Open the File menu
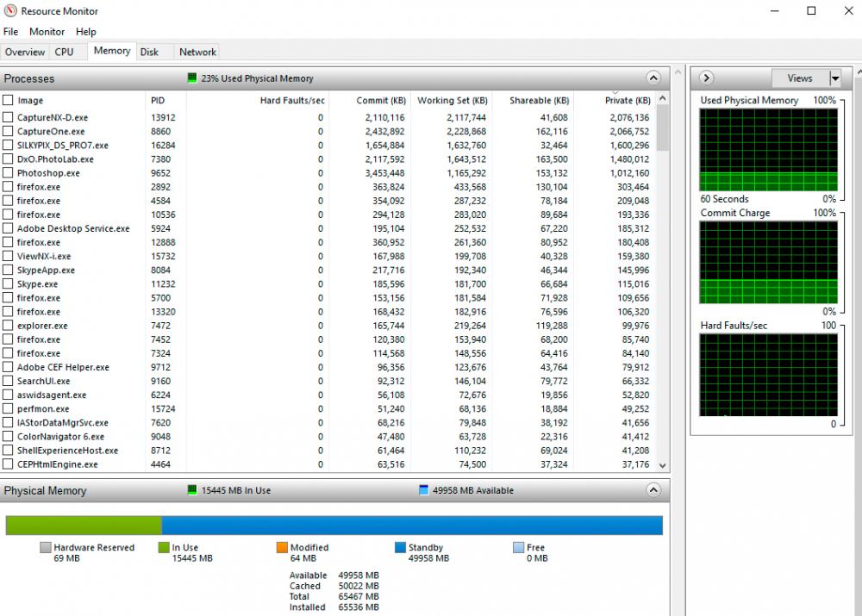Viewport: 862px width, 616px height. 10,32
